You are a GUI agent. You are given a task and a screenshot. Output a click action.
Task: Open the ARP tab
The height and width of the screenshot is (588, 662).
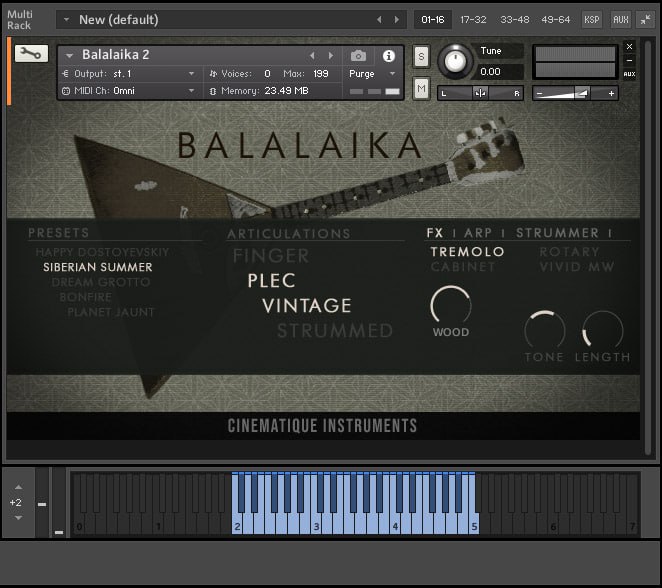point(478,233)
